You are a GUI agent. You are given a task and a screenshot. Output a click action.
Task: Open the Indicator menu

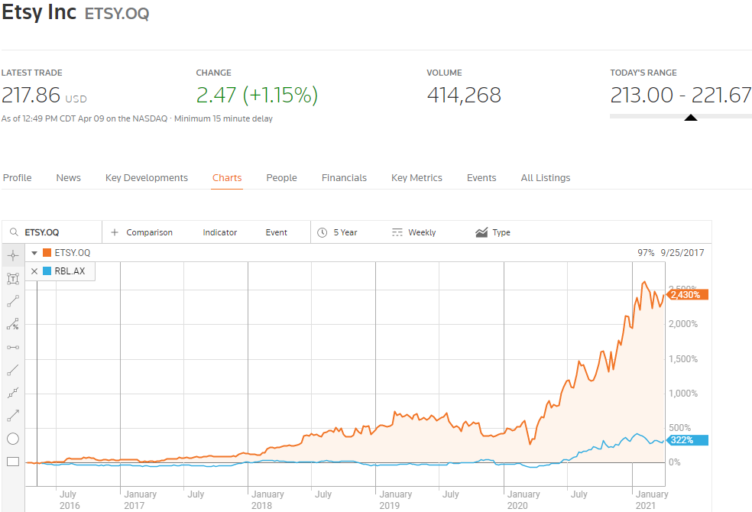tap(220, 233)
